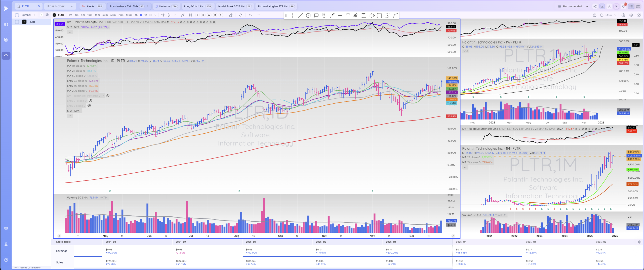
Task: Open the Alerts list button
Action: [x=92, y=6]
